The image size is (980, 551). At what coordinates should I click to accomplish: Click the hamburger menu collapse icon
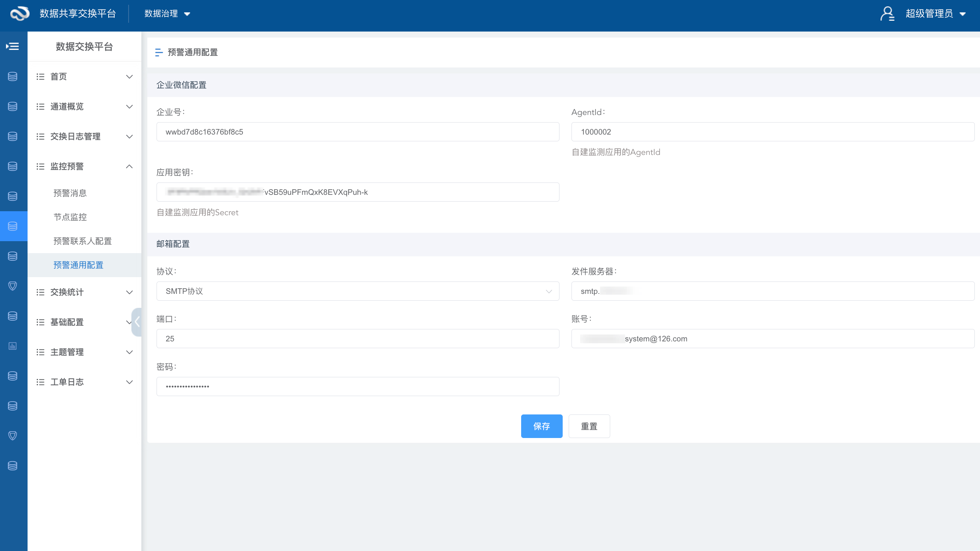coord(13,46)
